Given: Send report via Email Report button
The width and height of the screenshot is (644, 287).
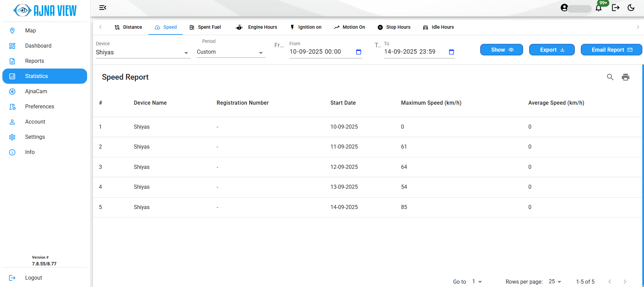Looking at the screenshot, I should pos(611,50).
